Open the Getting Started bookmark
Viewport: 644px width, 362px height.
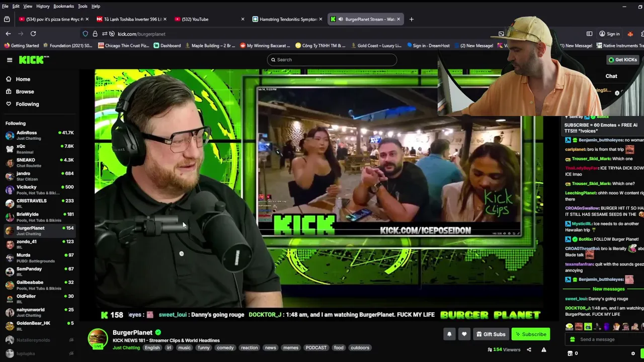point(21,46)
